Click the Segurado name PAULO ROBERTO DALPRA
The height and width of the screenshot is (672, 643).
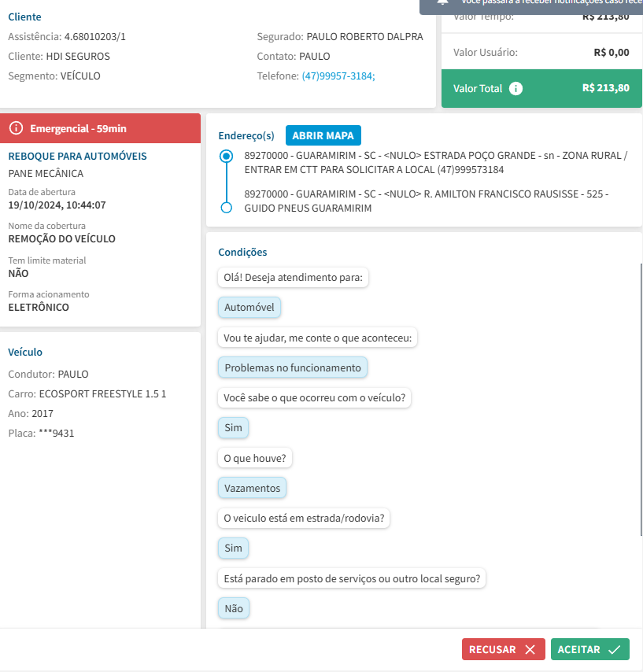[x=365, y=36]
